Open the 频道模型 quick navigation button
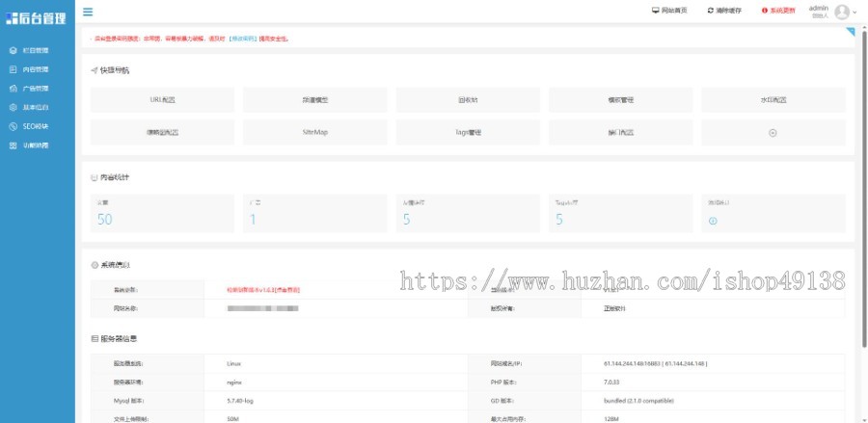868x423 pixels. click(315, 100)
